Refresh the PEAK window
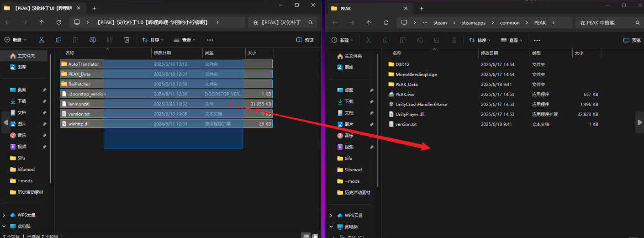Image resolution: width=644 pixels, height=238 pixels. (385, 22)
